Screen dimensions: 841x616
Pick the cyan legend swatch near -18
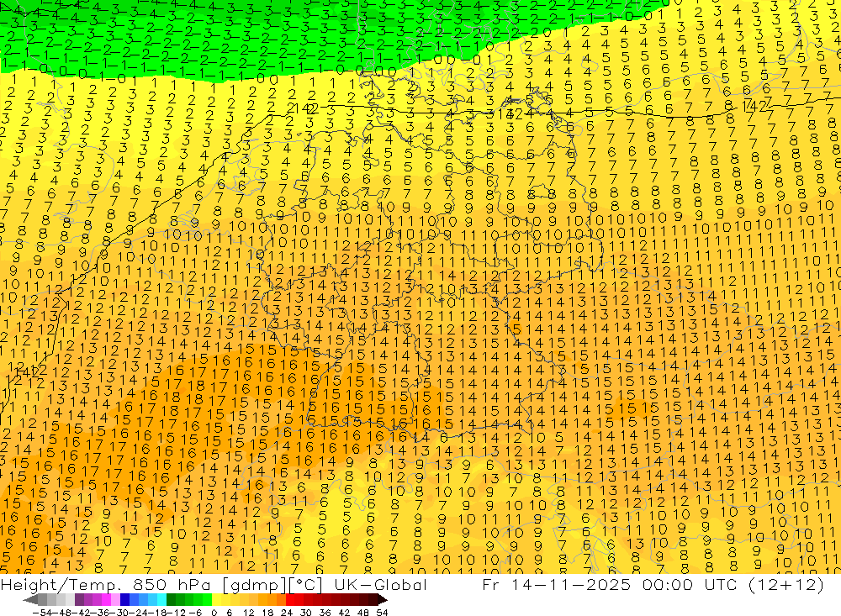(161, 600)
